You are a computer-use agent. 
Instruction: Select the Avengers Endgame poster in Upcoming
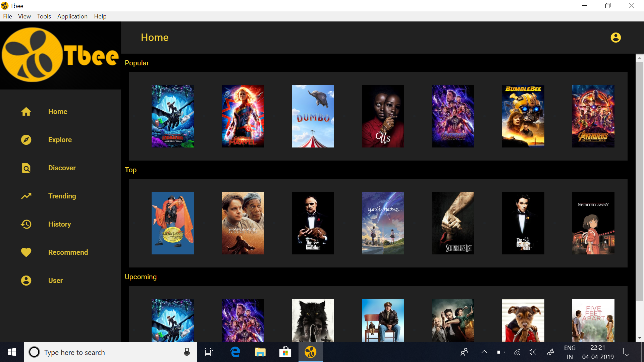[x=243, y=320]
